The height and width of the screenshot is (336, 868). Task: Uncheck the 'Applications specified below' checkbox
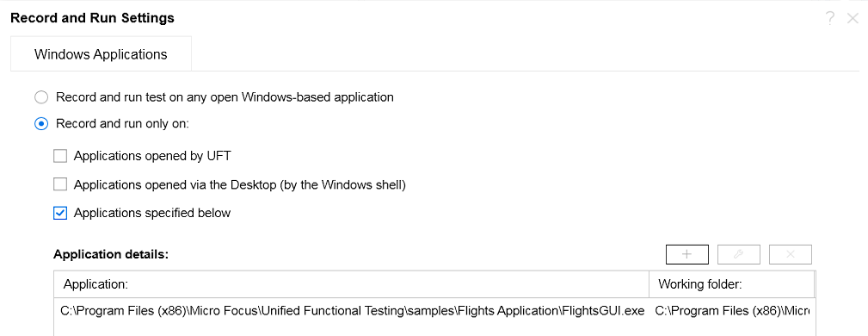pos(59,213)
